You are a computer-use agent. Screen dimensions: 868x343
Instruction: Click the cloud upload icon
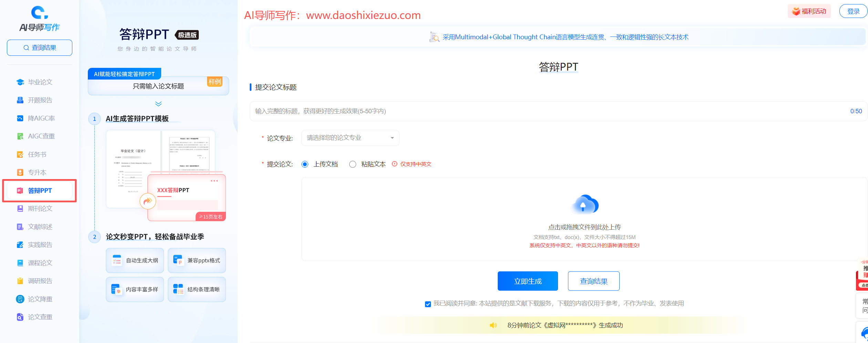coord(585,205)
